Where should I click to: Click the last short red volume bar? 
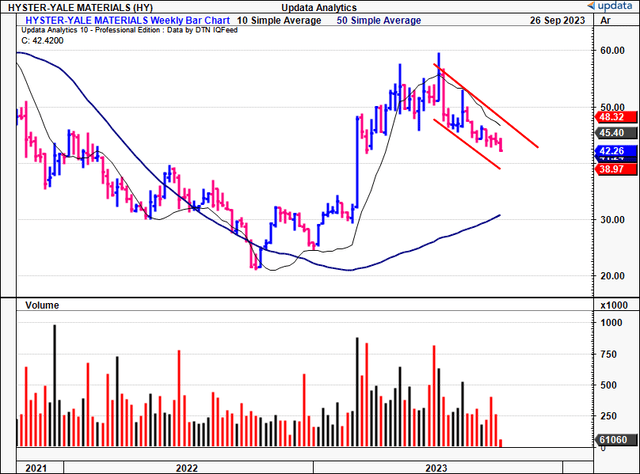tap(501, 443)
